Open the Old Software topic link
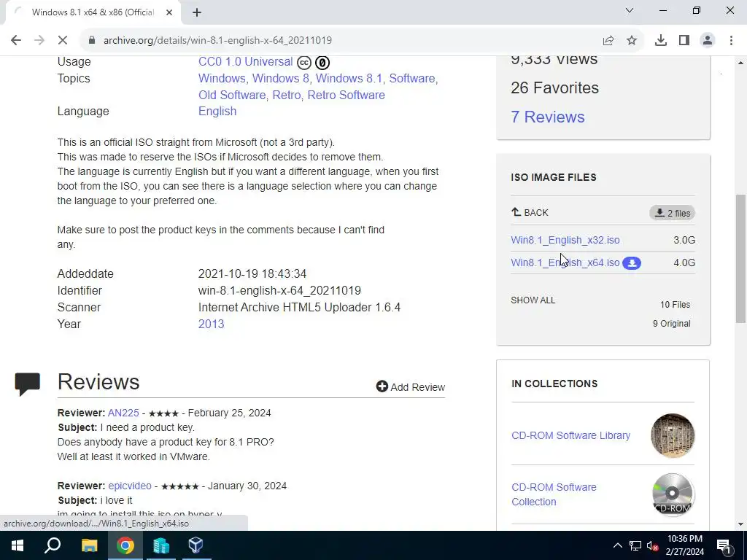The height and width of the screenshot is (560, 747). click(x=232, y=96)
